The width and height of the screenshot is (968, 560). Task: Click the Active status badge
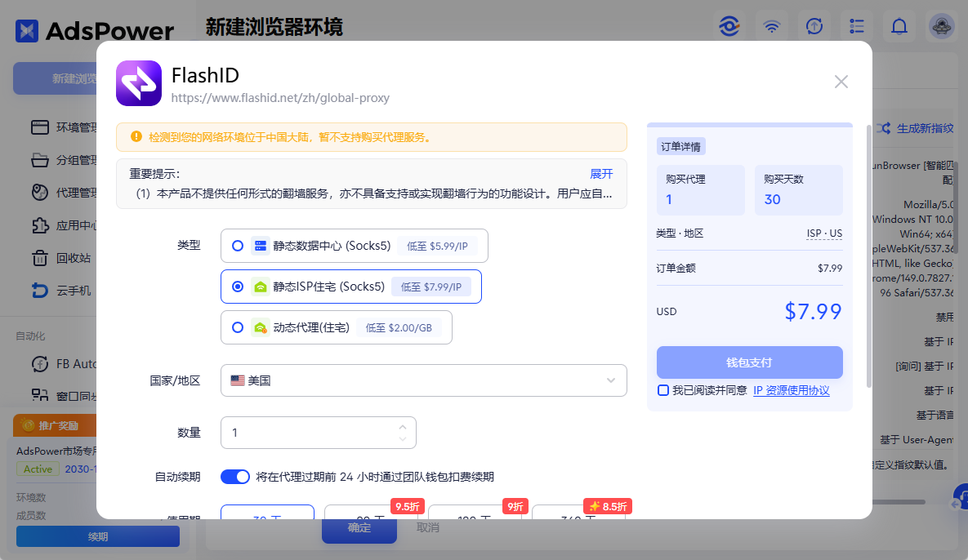coord(38,469)
